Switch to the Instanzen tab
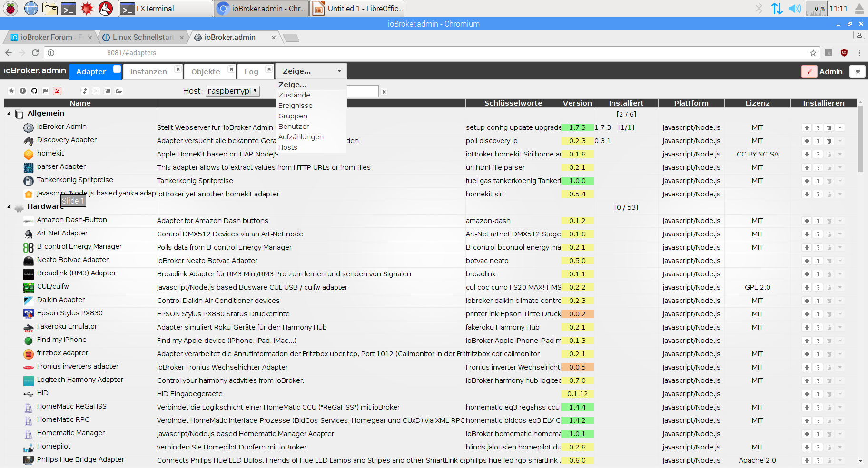The width and height of the screenshot is (868, 468). (x=148, y=72)
